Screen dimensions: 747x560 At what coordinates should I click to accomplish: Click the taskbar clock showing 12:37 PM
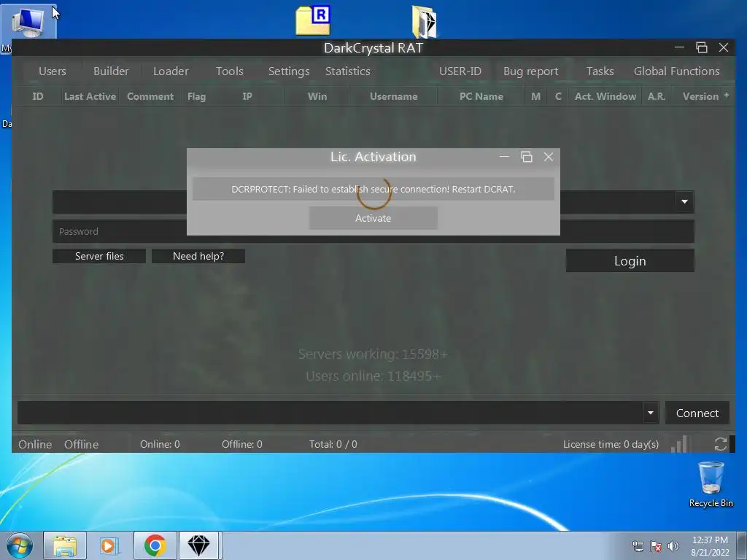coord(710,545)
